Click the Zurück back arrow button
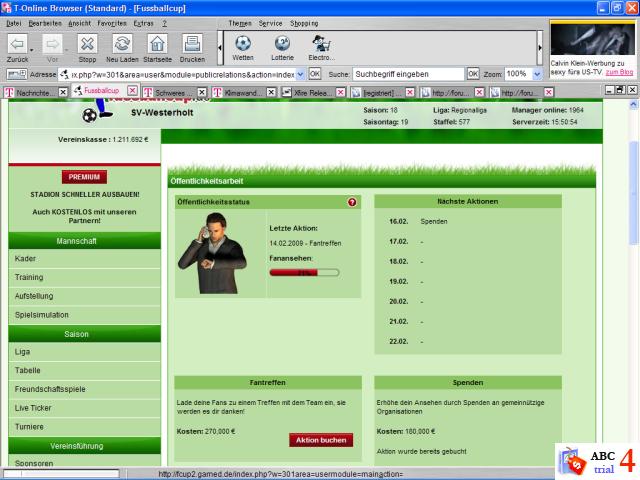Screen dimensions: 640x480 coord(17,44)
